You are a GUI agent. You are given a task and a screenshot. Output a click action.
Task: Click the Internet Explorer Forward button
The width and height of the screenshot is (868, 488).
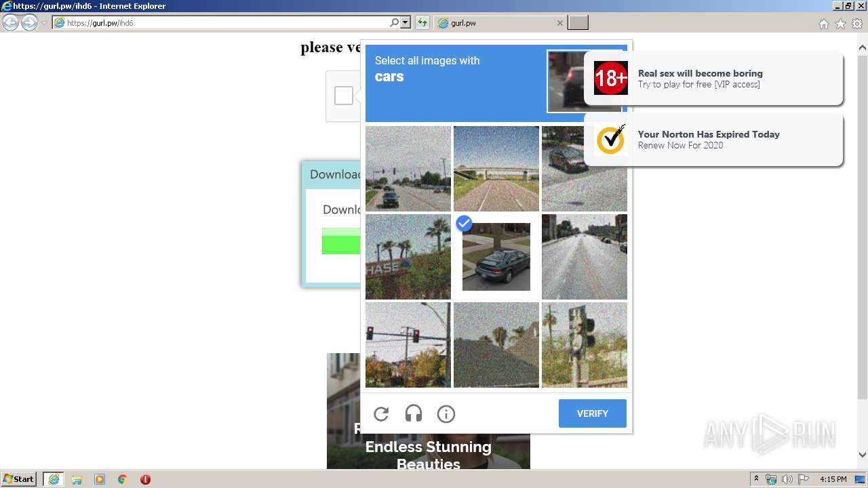point(29,23)
